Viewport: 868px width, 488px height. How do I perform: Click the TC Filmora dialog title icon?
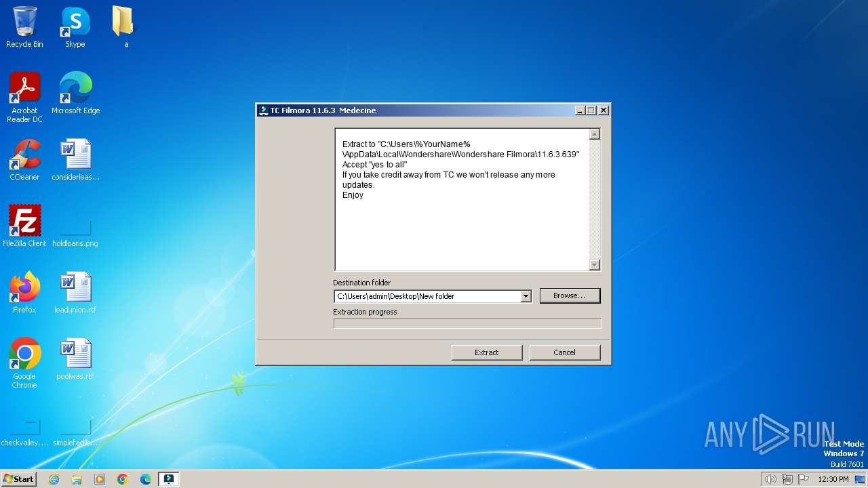(263, 110)
